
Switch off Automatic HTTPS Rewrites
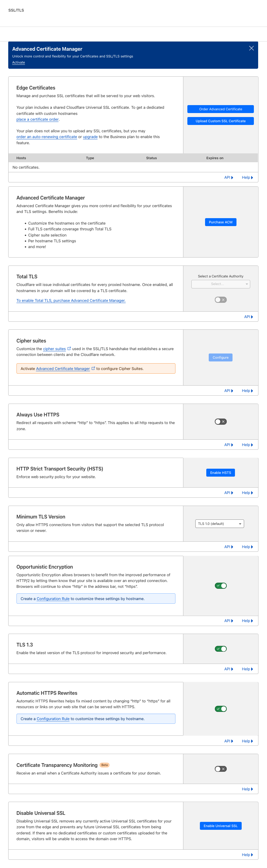coord(221,709)
